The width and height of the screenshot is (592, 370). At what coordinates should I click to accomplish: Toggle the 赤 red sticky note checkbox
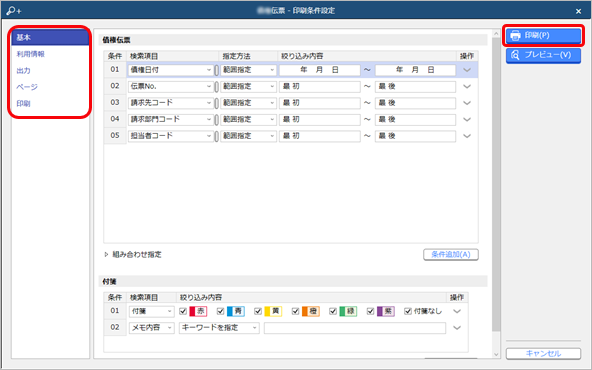[x=183, y=311]
